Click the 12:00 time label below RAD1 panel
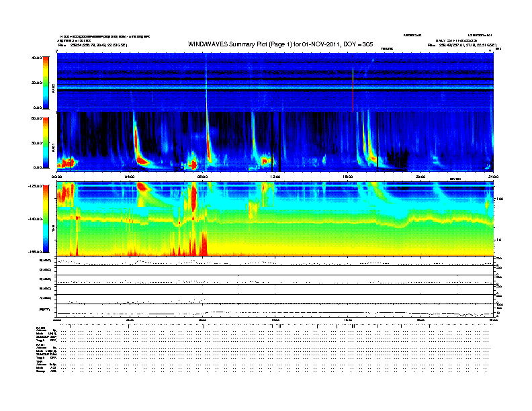Viewport: 532px width, 411px height. click(275, 177)
